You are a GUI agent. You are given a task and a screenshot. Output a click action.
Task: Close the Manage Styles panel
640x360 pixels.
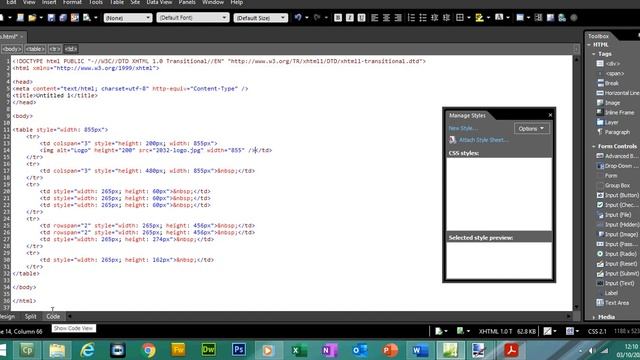tap(550, 115)
